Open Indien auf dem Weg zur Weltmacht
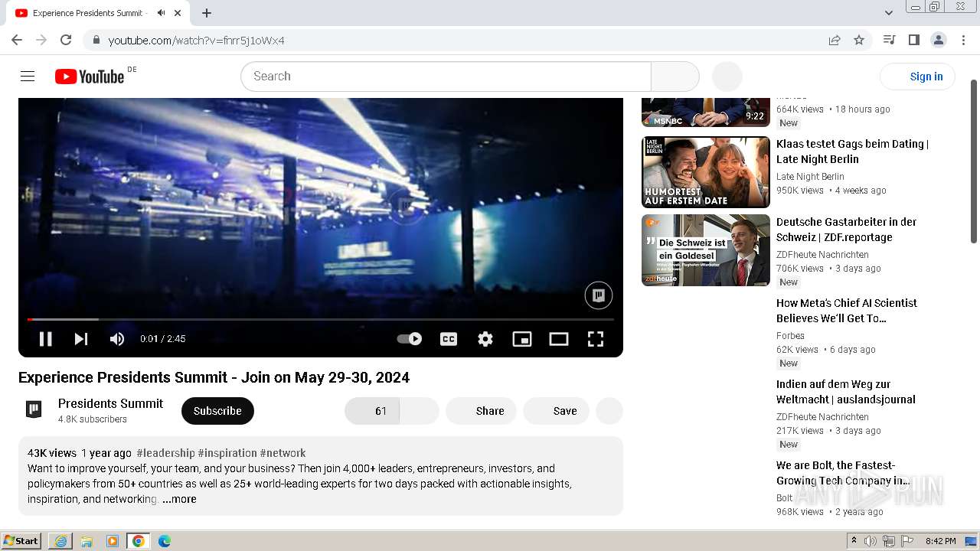Screen dimensions: 980x551 [845, 392]
